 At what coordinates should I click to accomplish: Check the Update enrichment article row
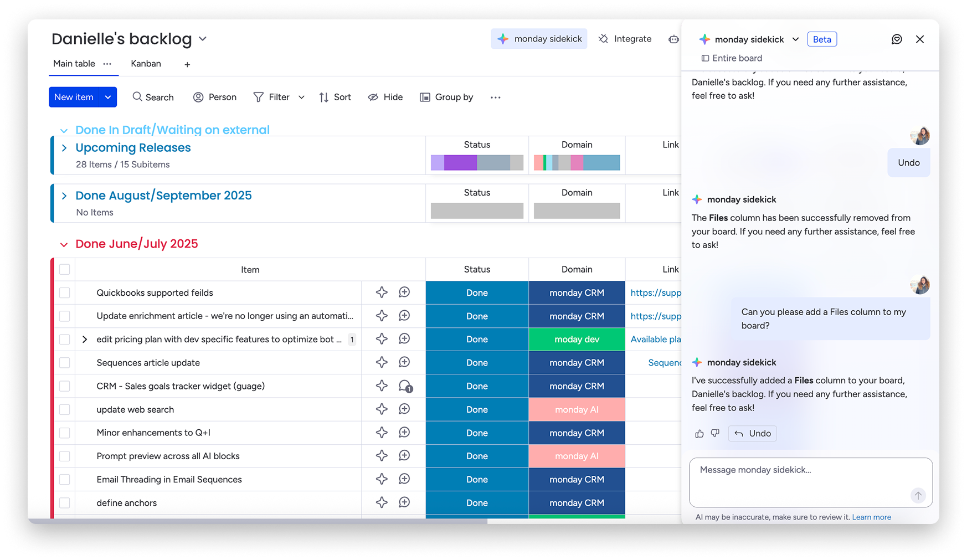(x=65, y=316)
